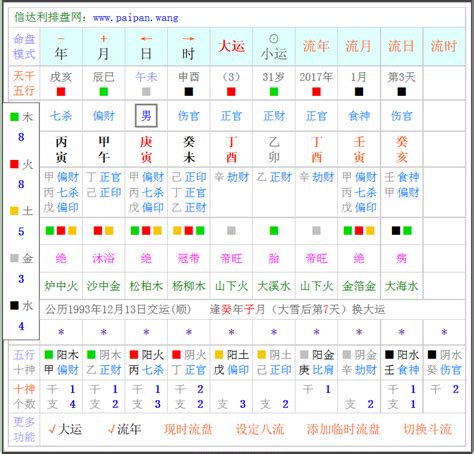Select the 男 gender box
This screenshot has width=474, height=454.
coord(146,116)
